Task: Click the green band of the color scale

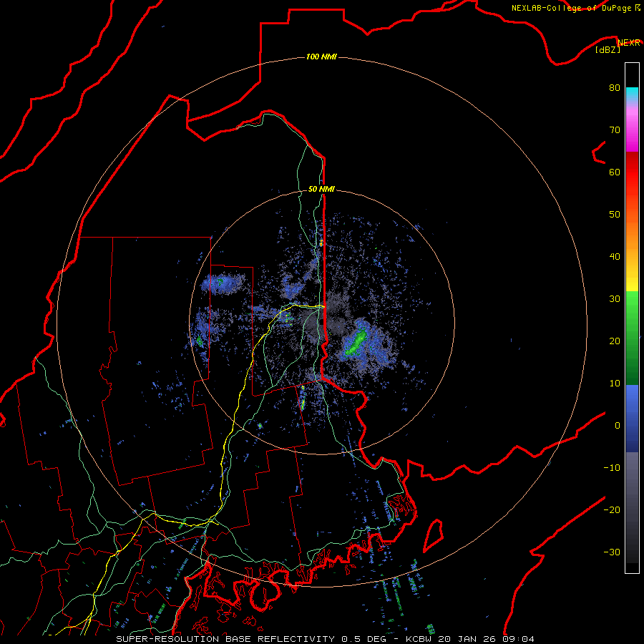Action: [x=632, y=338]
